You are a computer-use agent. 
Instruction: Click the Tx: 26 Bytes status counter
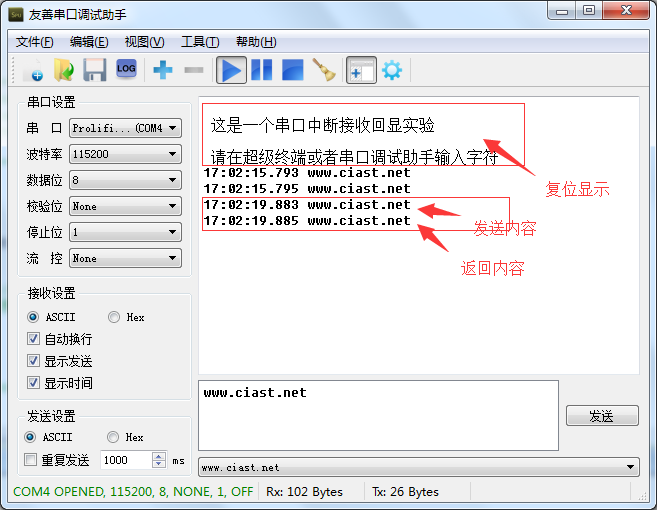(405, 492)
